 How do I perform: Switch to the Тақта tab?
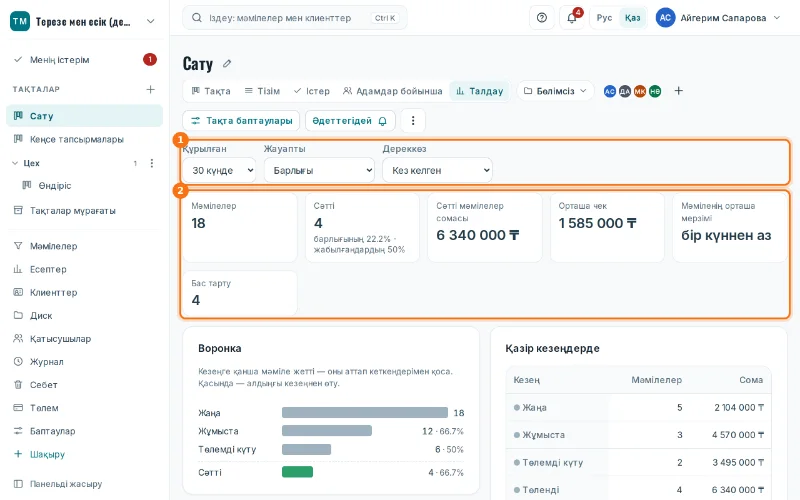[211, 91]
